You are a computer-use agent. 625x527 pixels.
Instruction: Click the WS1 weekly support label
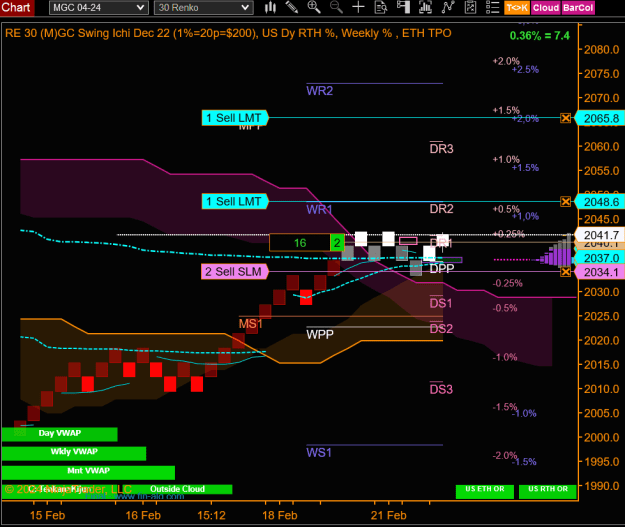pyautogui.click(x=319, y=452)
